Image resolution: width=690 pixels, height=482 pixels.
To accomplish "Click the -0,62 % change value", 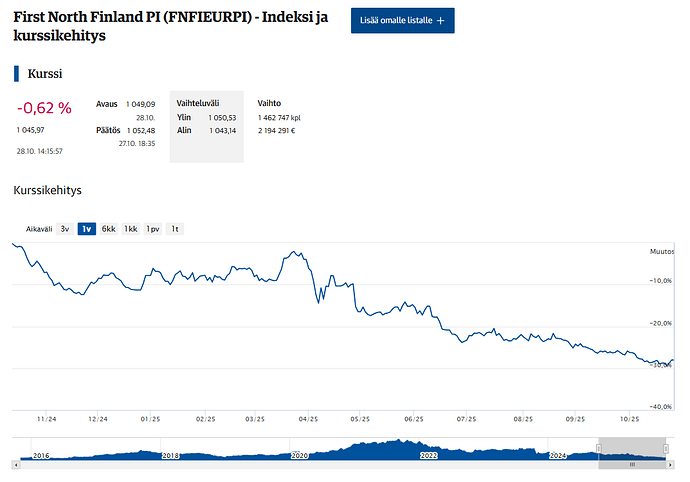I will tap(44, 108).
